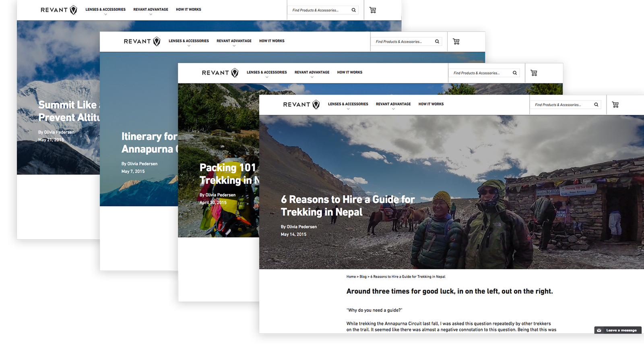Expand Lenses & Accessories on the Itinerary page
Image resolution: width=644 pixels, height=350 pixels.
pos(189,43)
